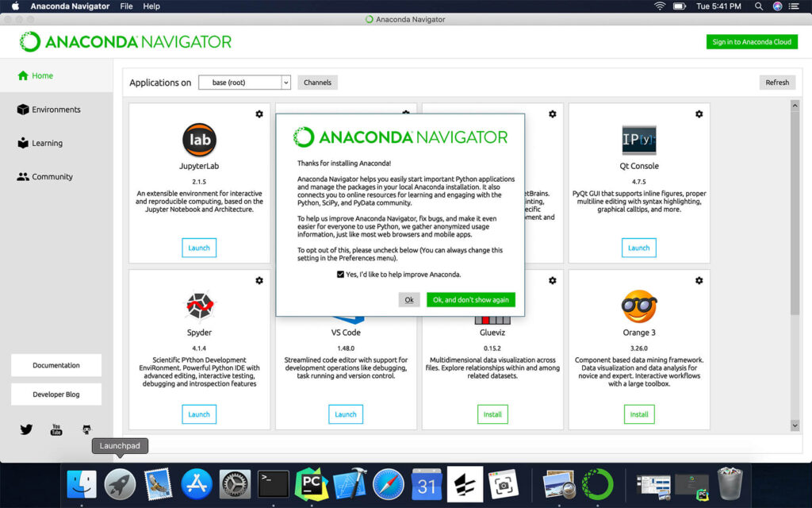Open the Developer Blog link button

[x=56, y=394]
